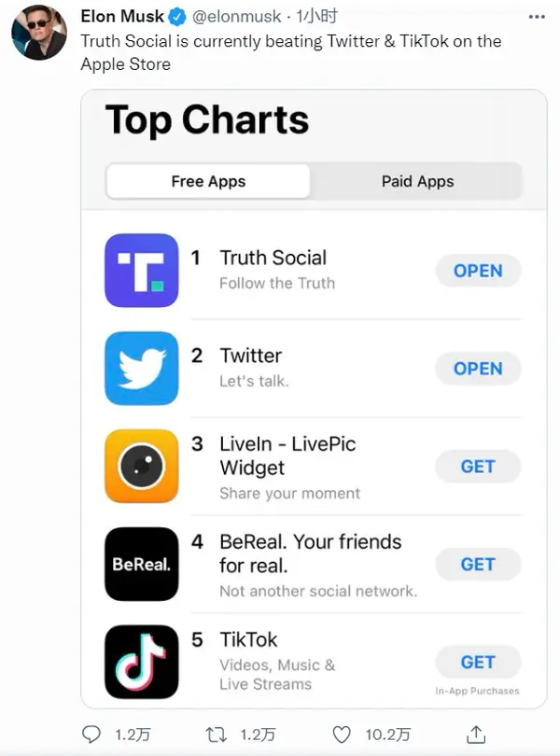Click the Twitter bird app icon
The image size is (560, 756).
pyautogui.click(x=141, y=369)
